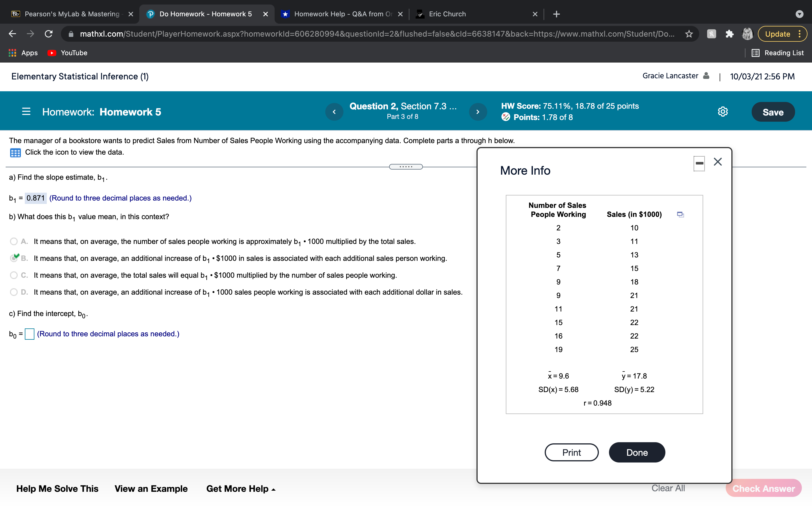The width and height of the screenshot is (812, 507).
Task: Click the settings gear in homework toolbar
Action: (x=723, y=112)
